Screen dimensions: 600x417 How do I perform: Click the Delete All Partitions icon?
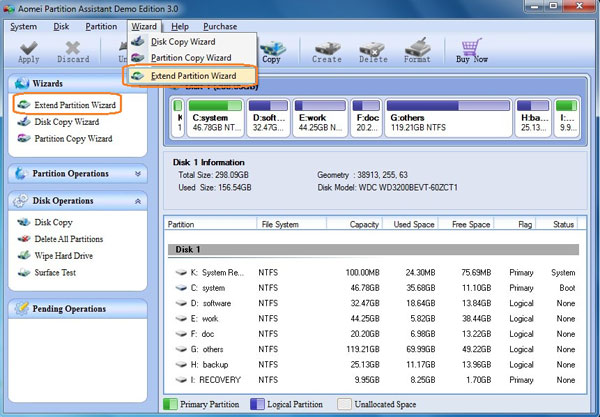[24, 239]
